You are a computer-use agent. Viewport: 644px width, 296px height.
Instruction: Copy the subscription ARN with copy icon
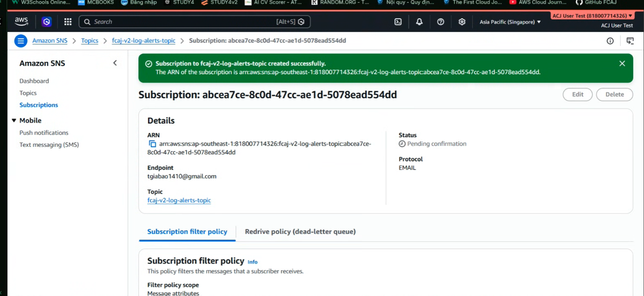pyautogui.click(x=152, y=144)
